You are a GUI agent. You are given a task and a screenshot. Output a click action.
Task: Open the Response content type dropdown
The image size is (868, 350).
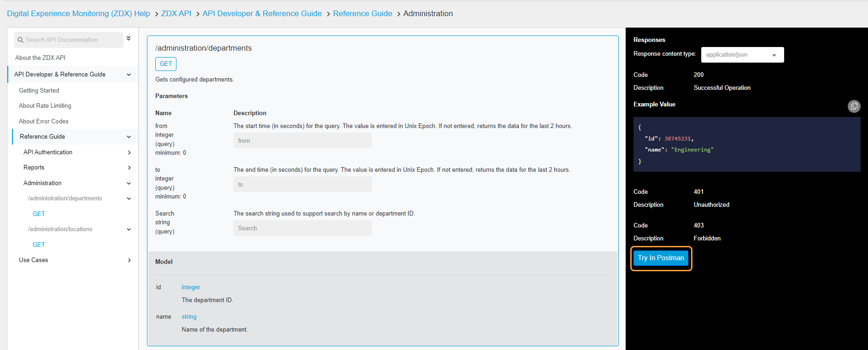(742, 55)
